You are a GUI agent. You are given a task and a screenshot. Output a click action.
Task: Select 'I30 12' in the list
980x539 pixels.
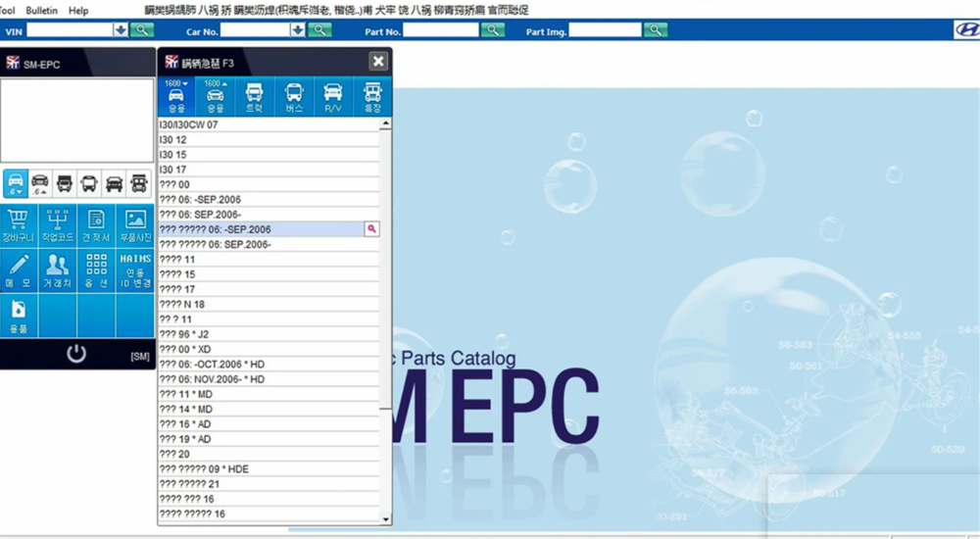coord(269,139)
